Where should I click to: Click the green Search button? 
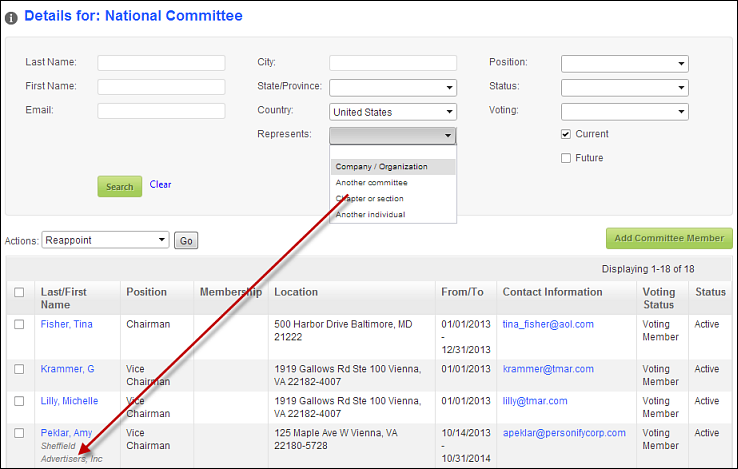tap(120, 186)
